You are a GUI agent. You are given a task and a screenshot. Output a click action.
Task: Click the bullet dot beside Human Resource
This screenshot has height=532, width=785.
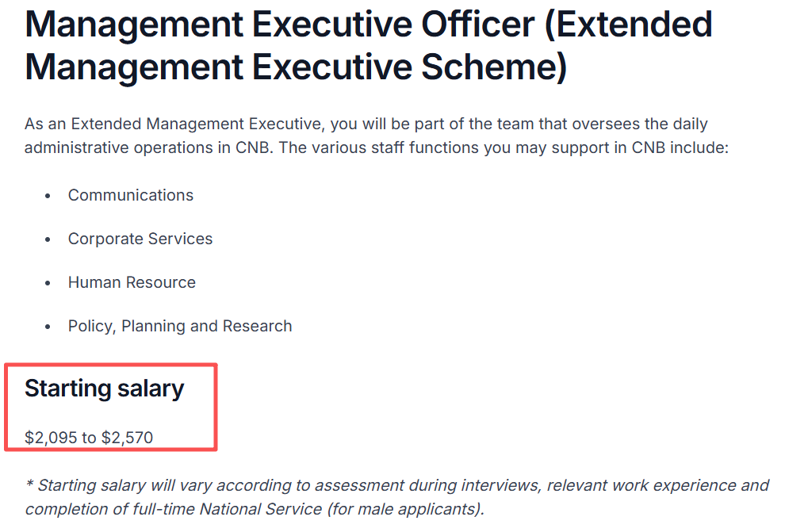[x=49, y=283]
